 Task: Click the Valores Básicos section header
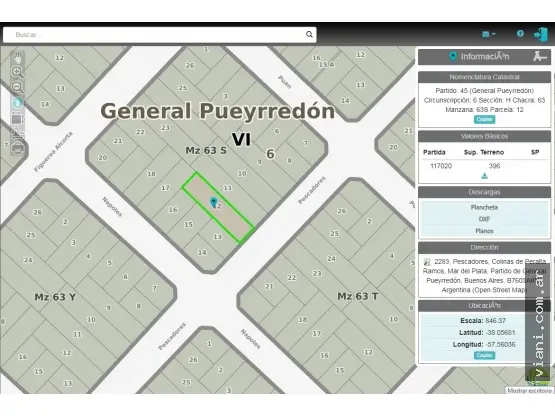coord(484,136)
